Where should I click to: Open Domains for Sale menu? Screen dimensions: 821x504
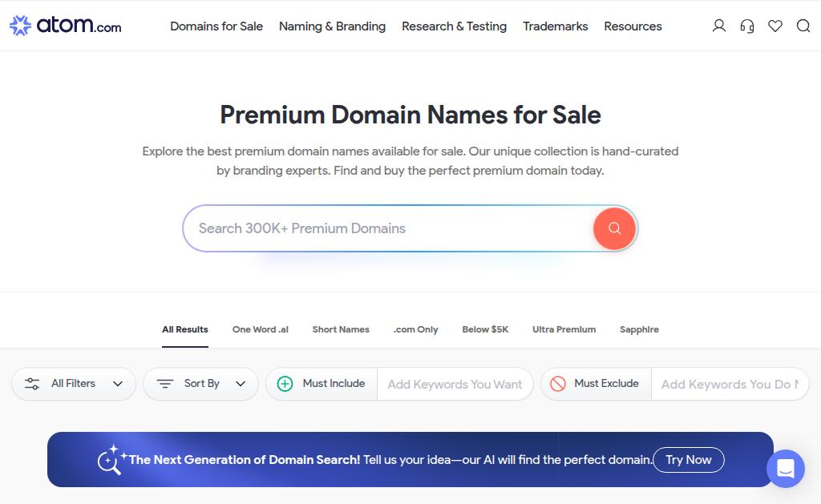[x=216, y=26]
